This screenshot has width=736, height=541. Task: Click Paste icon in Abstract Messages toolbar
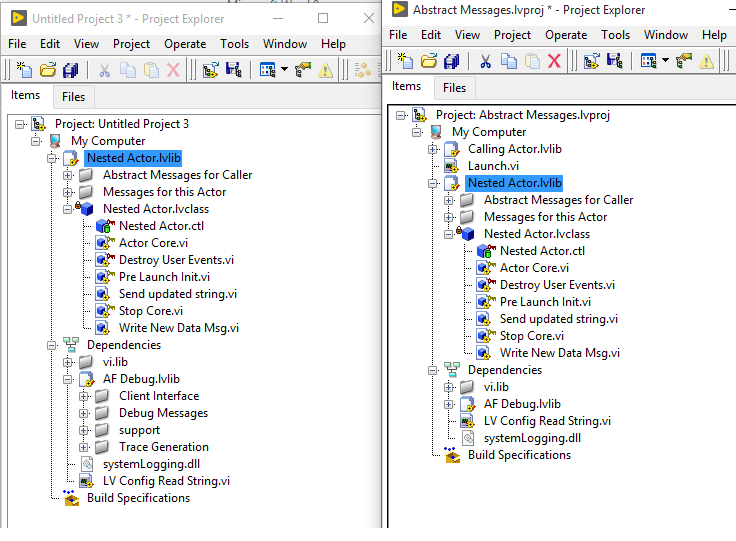532,61
